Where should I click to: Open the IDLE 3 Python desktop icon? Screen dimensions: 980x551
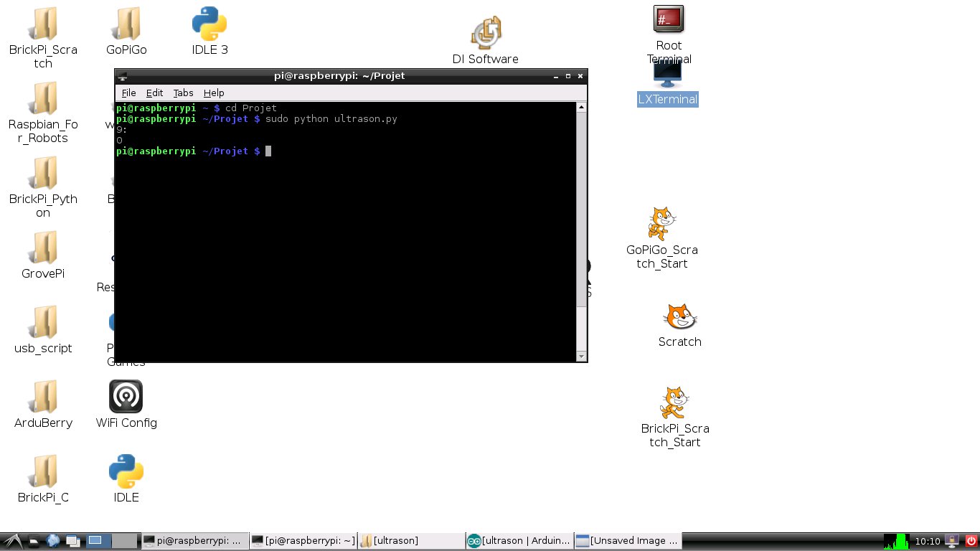209,24
